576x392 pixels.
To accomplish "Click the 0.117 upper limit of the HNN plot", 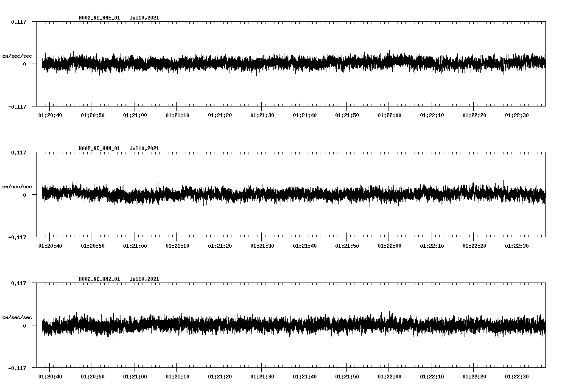I will pos(18,153).
